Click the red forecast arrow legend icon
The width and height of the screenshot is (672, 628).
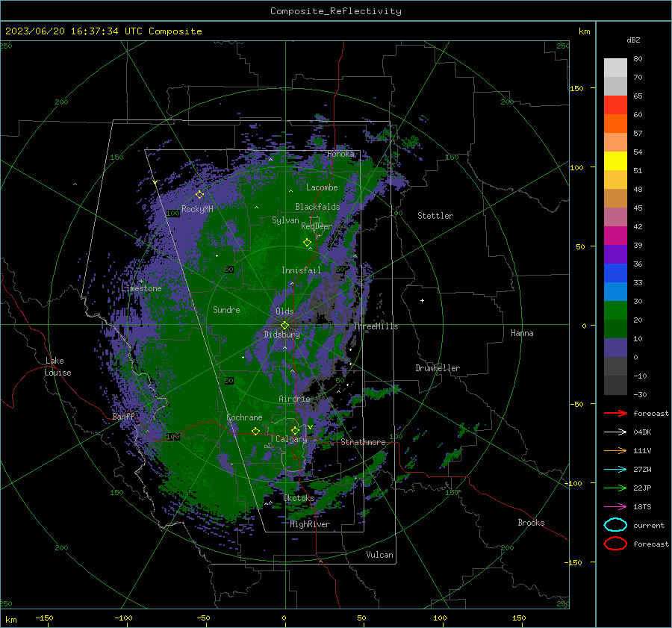615,413
